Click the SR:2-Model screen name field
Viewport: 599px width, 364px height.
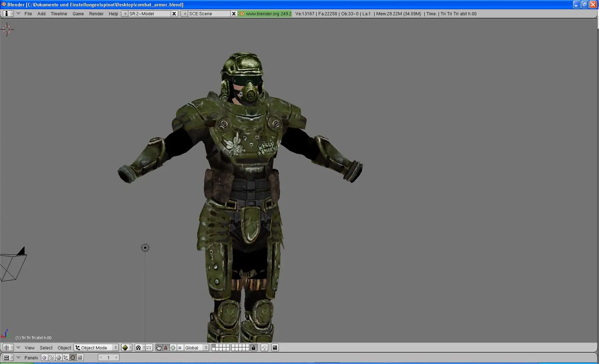(149, 14)
